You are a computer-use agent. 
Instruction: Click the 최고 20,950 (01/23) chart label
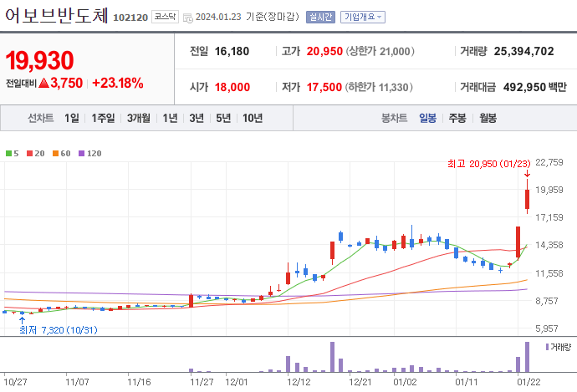click(x=489, y=164)
